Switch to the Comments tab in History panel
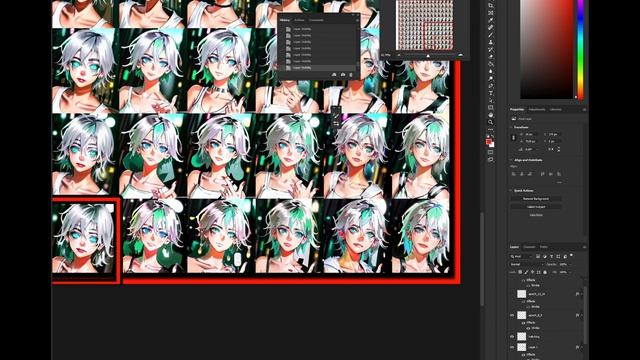 point(316,20)
